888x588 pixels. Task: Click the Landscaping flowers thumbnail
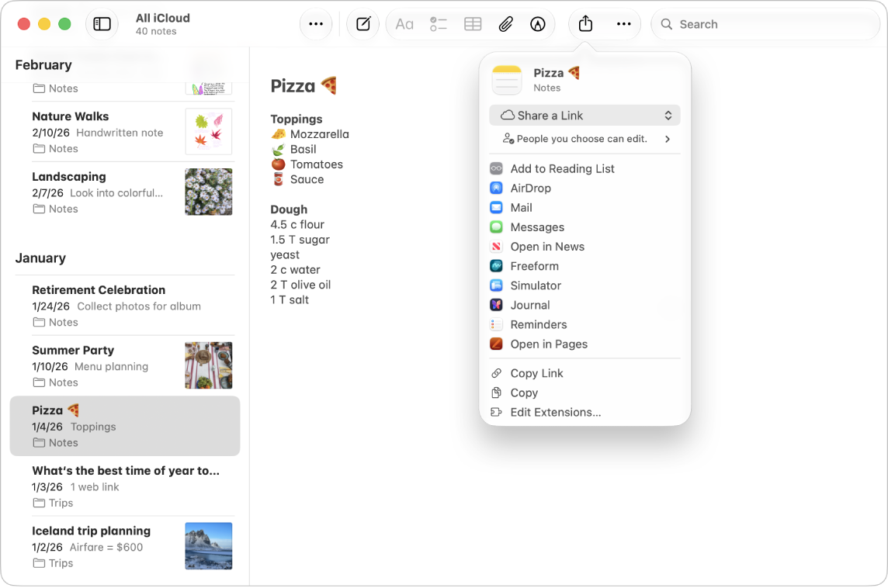point(208,192)
